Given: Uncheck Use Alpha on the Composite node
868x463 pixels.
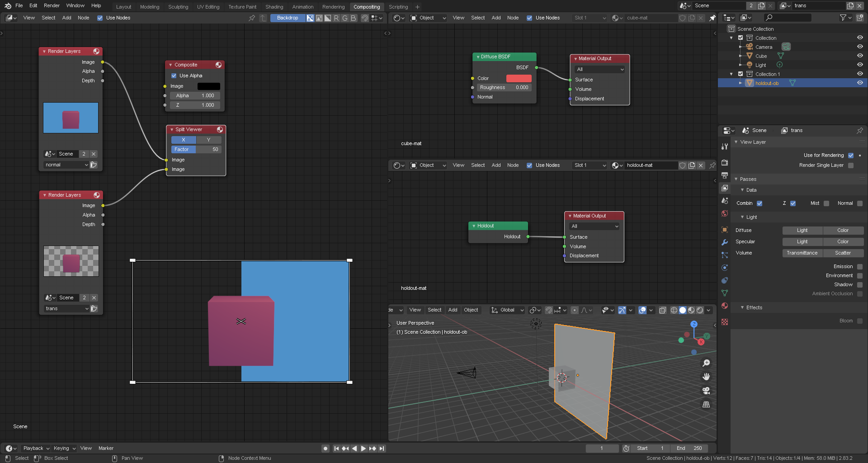Looking at the screenshot, I should 174,76.
